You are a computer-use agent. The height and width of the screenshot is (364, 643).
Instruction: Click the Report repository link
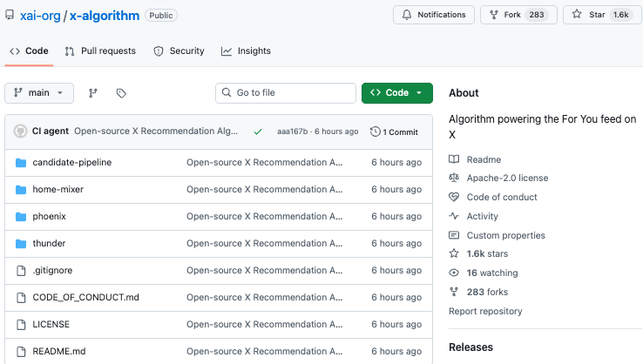coord(485,311)
